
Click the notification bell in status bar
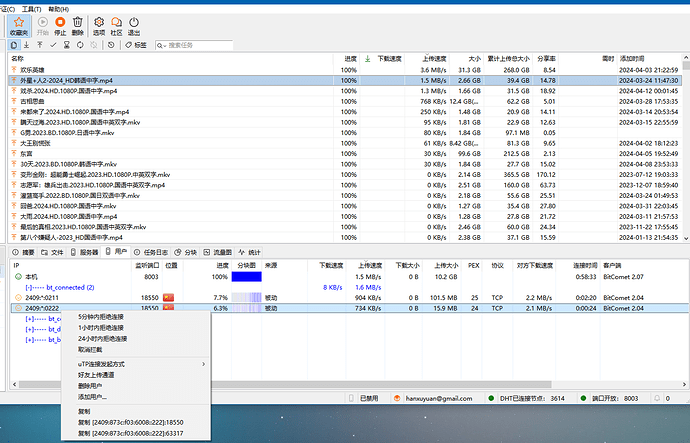(657, 398)
